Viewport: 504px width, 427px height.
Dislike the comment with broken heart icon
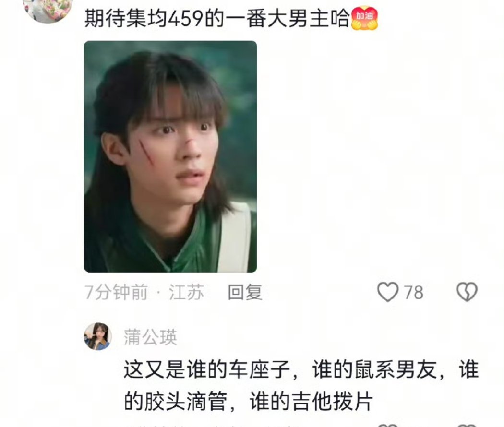pos(467,292)
